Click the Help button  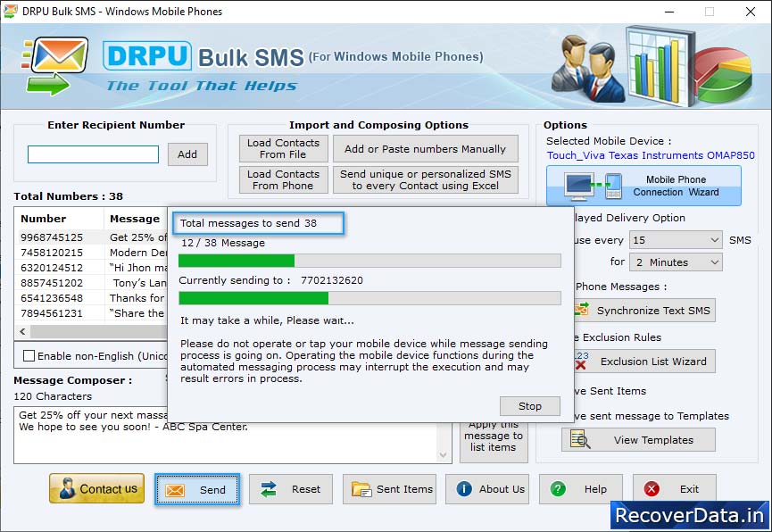tap(580, 489)
